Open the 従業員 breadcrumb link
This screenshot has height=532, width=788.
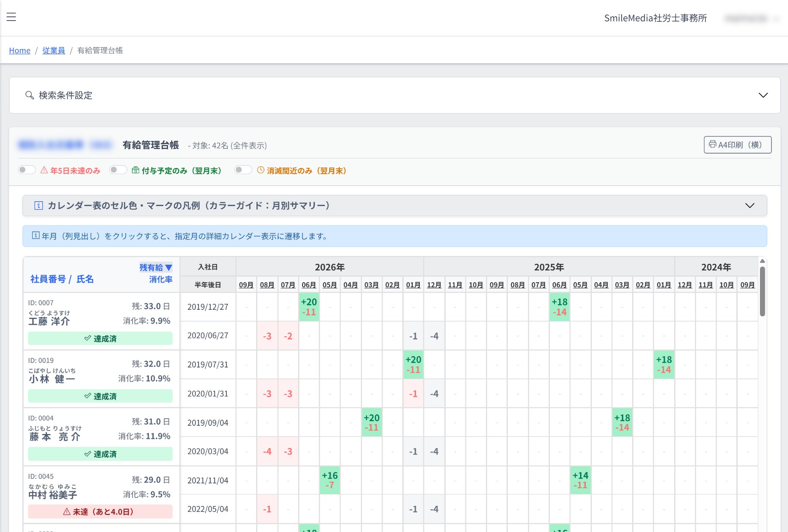pos(53,50)
